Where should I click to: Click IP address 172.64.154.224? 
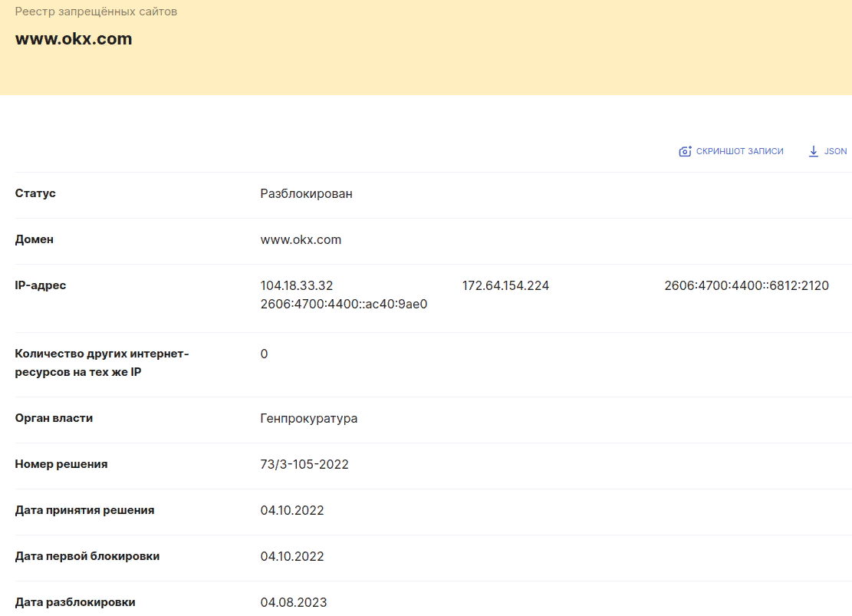[506, 285]
